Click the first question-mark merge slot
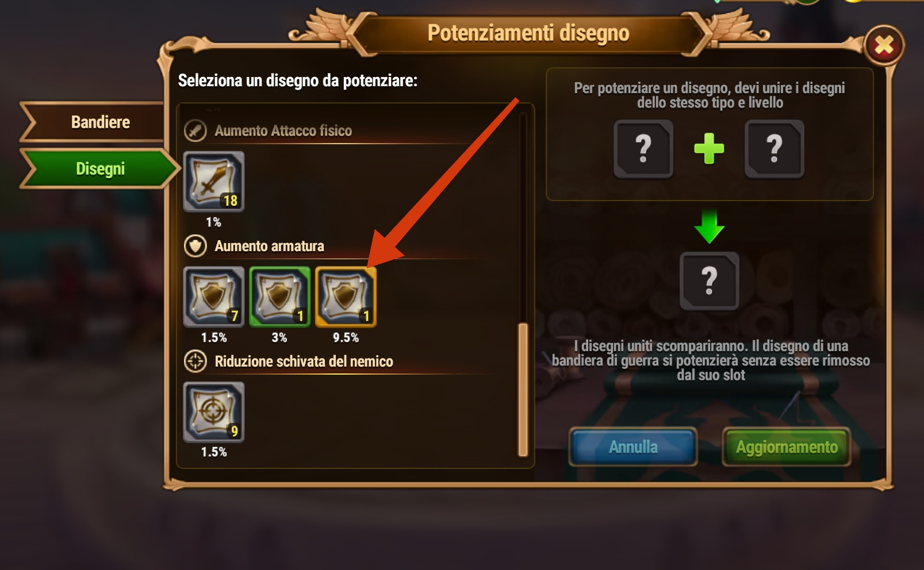The height and width of the screenshot is (570, 924). click(x=643, y=149)
